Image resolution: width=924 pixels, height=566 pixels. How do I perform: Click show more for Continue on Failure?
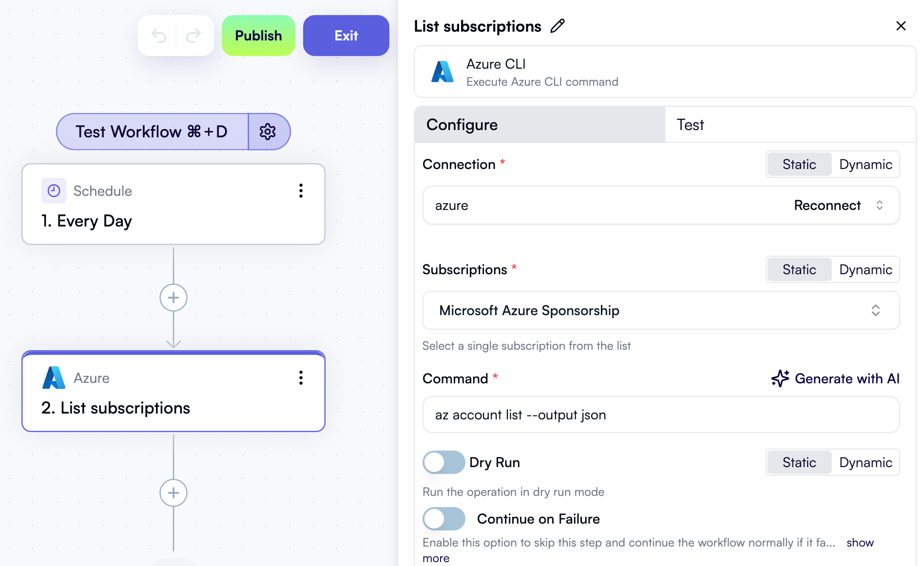(860, 542)
